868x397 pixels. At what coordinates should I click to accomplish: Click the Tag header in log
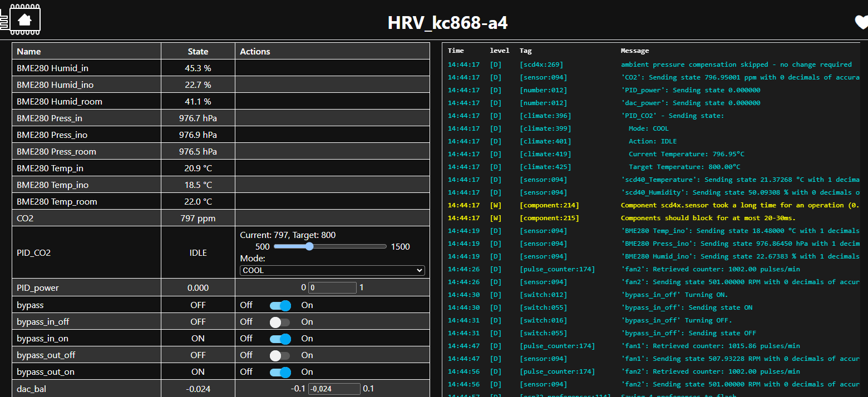click(526, 51)
